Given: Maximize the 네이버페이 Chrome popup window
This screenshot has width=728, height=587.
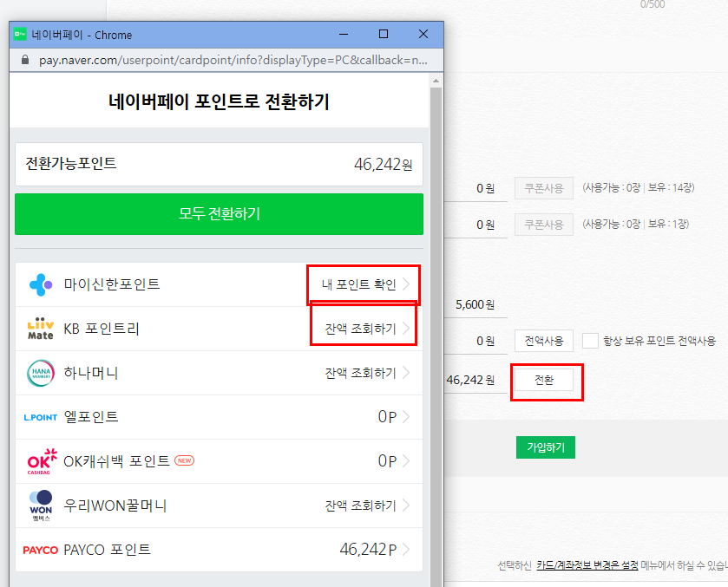Looking at the screenshot, I should (x=384, y=35).
